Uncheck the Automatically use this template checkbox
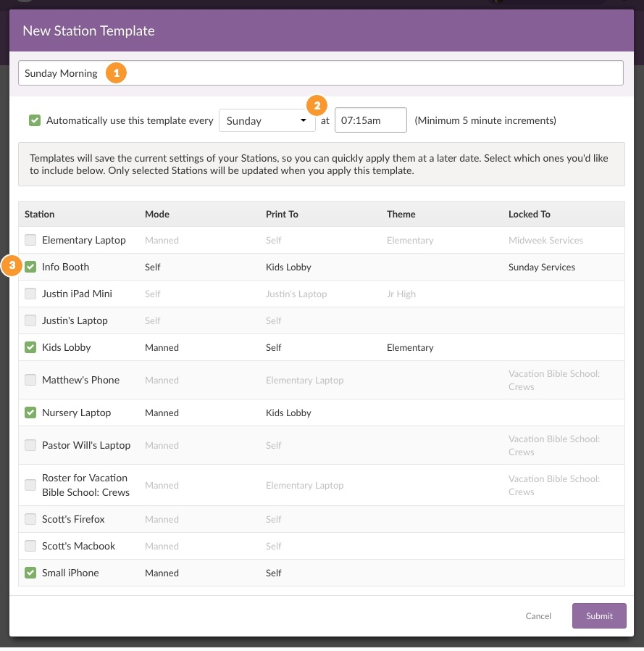Screen dimensions: 644x651 point(35,120)
